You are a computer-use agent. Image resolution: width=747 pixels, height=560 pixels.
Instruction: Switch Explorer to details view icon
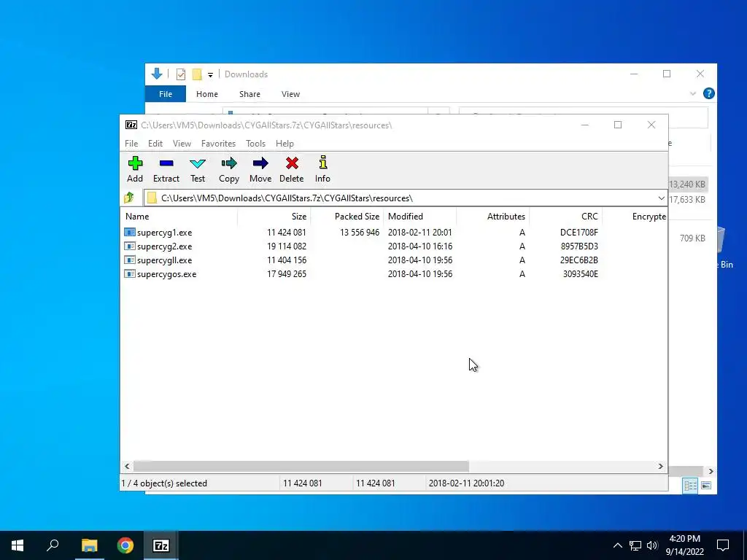(690, 485)
